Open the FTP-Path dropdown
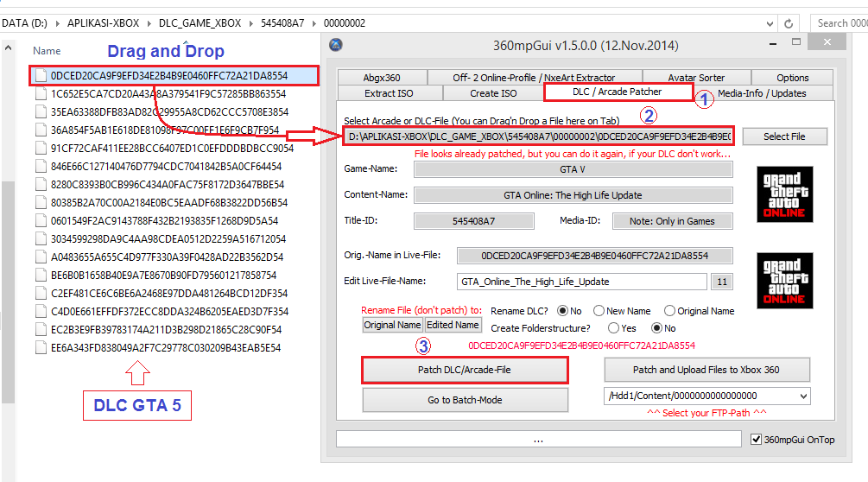868x482 pixels. [x=803, y=396]
